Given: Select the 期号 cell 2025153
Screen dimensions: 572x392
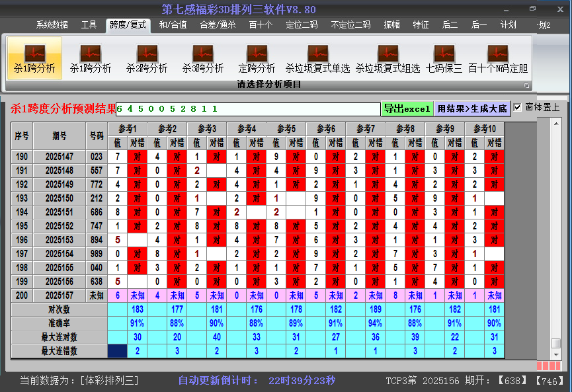Looking at the screenshot, I should click(x=60, y=240).
